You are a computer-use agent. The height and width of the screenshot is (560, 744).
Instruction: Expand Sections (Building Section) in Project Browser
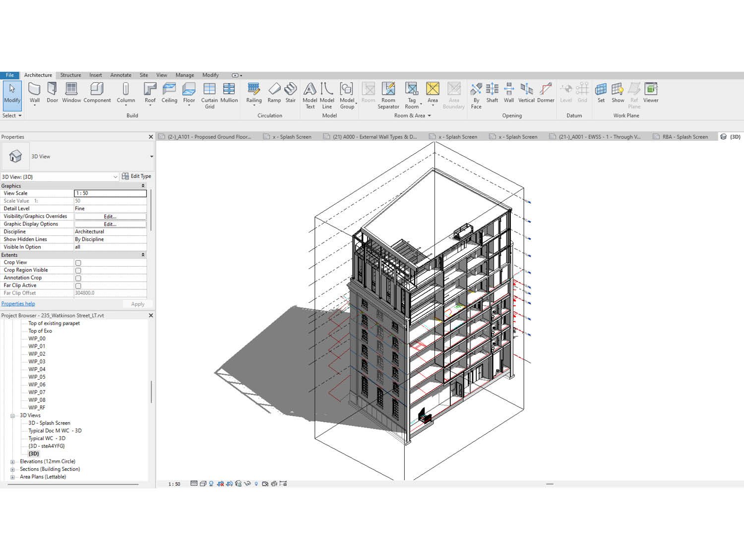coord(12,469)
